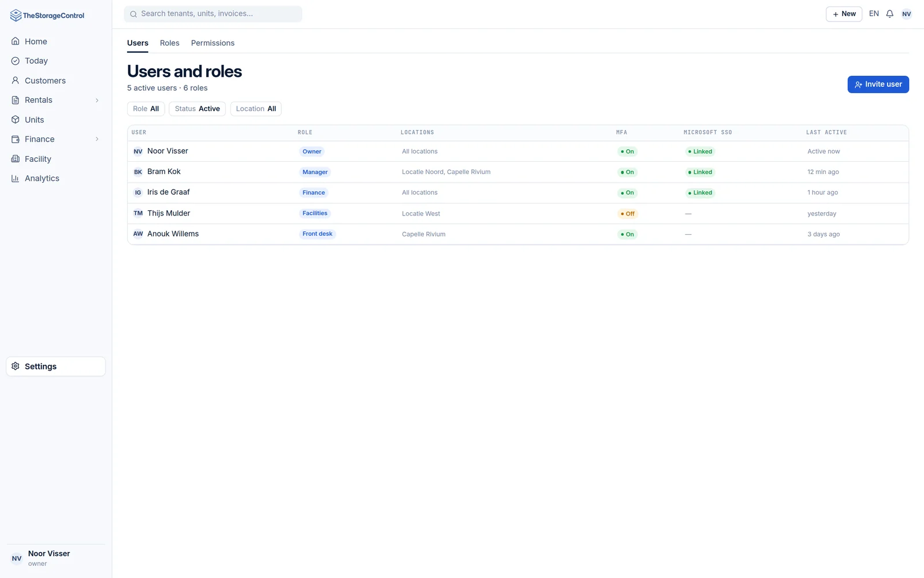Image resolution: width=924 pixels, height=578 pixels.
Task: Open the Role filter dropdown
Action: (x=146, y=109)
